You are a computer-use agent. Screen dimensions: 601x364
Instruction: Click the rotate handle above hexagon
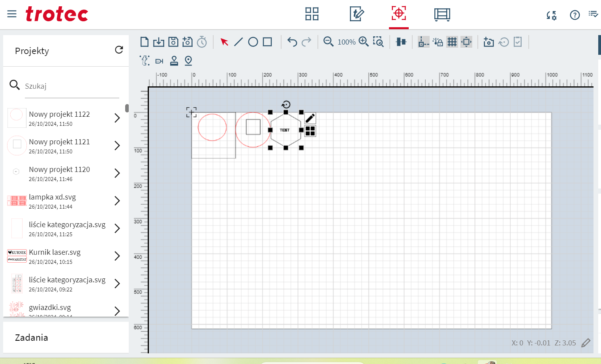point(286,105)
